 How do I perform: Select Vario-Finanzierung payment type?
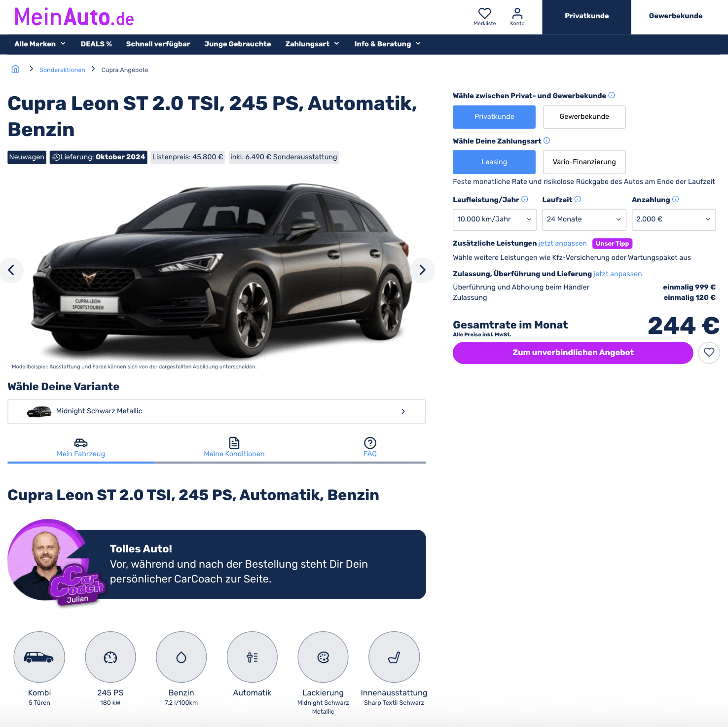584,162
